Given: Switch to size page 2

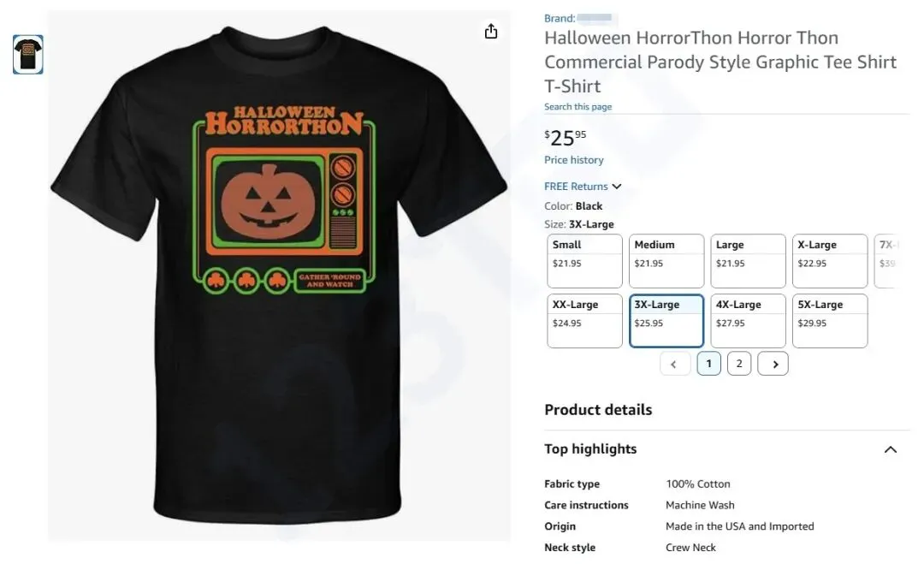Looking at the screenshot, I should 738,364.
